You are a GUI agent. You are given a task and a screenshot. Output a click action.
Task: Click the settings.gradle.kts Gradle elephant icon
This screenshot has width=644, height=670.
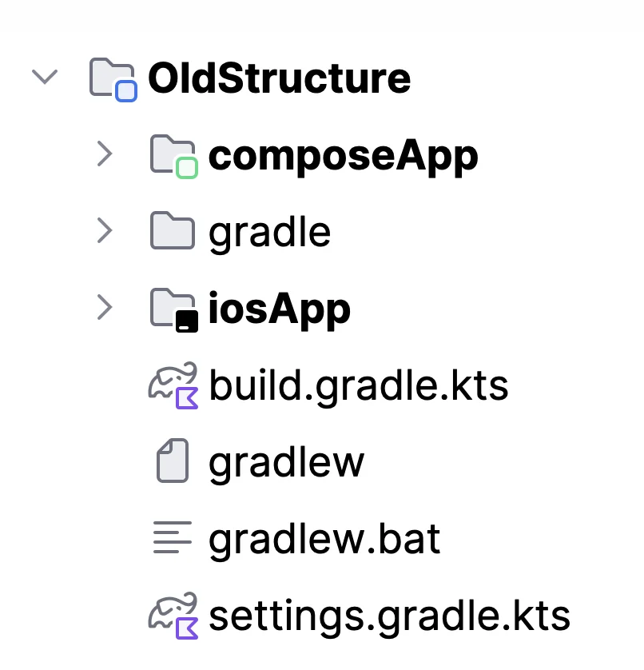pyautogui.click(x=173, y=616)
